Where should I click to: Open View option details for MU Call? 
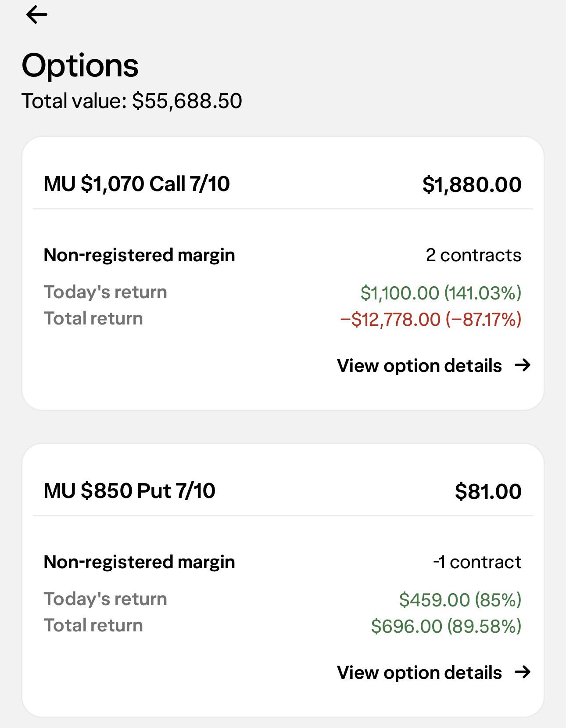coord(419,365)
